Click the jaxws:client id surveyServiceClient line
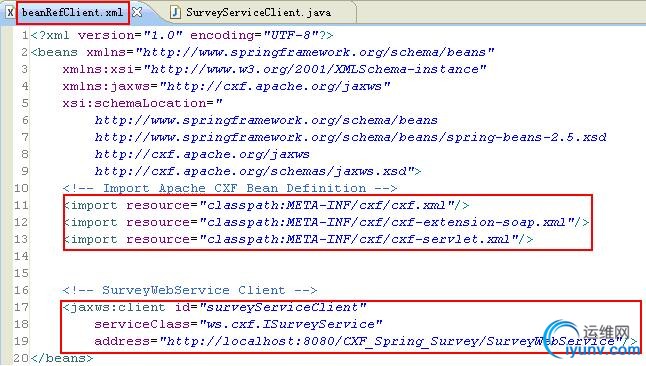 point(214,307)
